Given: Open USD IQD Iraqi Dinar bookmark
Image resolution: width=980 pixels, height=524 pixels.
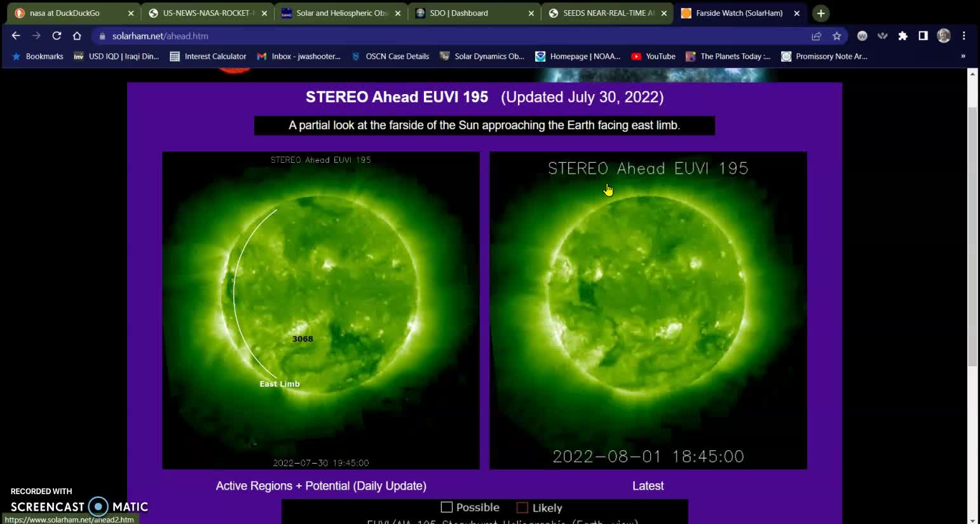Looking at the screenshot, I should 116,57.
